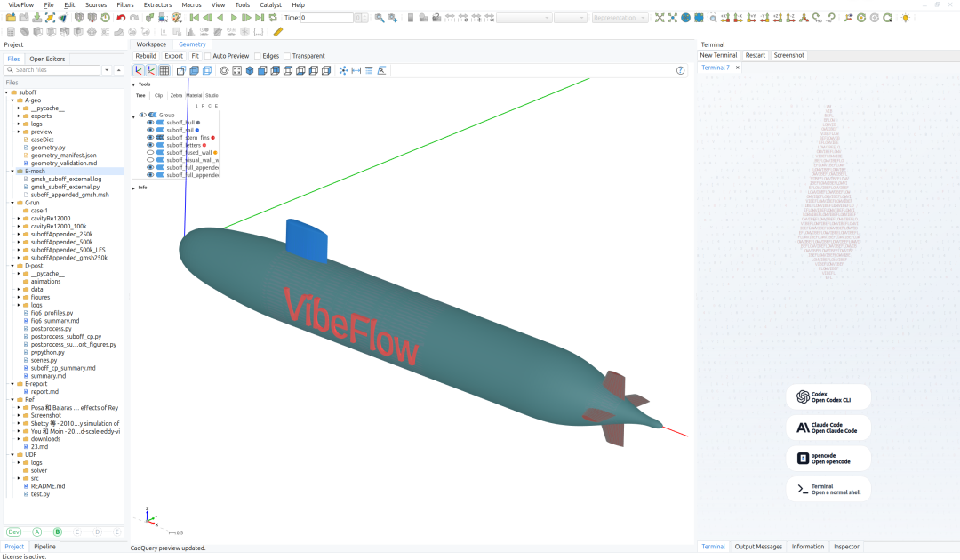Viewport: 960px width, 560px height.
Task: Click the clock/recent icon in the main toolbar
Action: (105, 18)
